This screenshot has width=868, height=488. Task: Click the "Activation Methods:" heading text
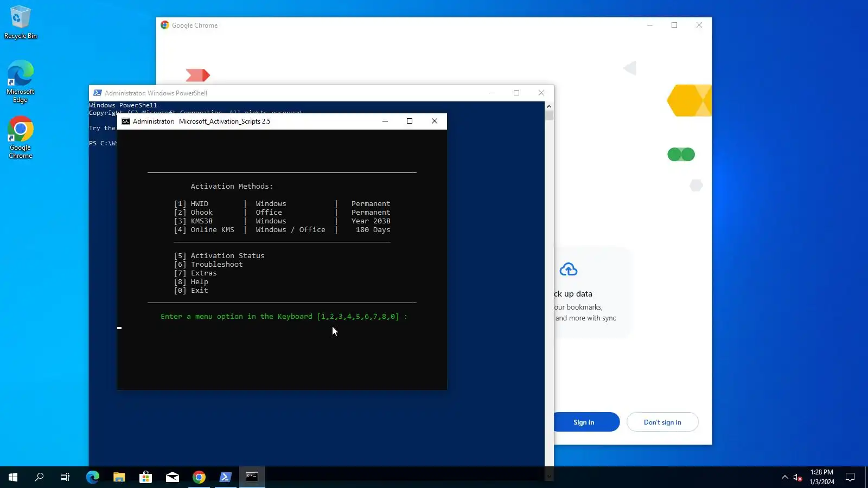232,187
